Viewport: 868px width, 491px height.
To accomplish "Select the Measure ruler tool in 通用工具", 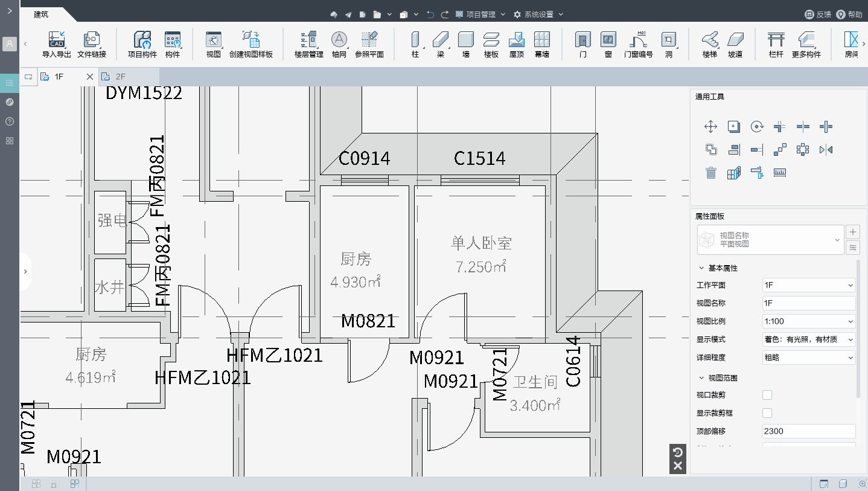I will [780, 173].
